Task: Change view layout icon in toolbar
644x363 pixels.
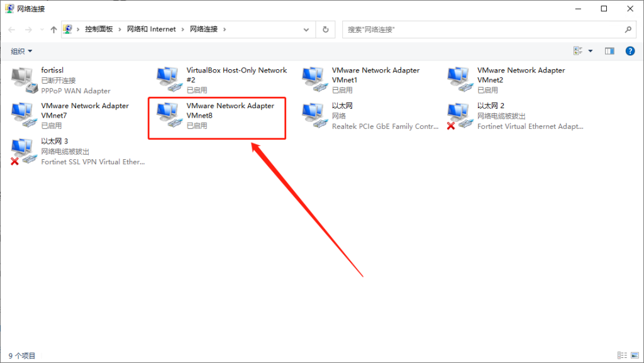Action: coord(579,51)
